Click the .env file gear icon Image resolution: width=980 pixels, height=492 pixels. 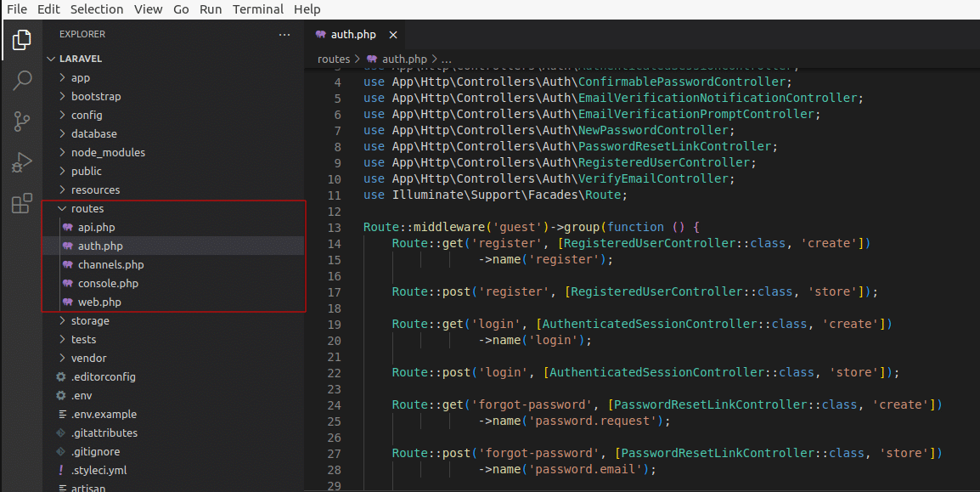(x=61, y=396)
